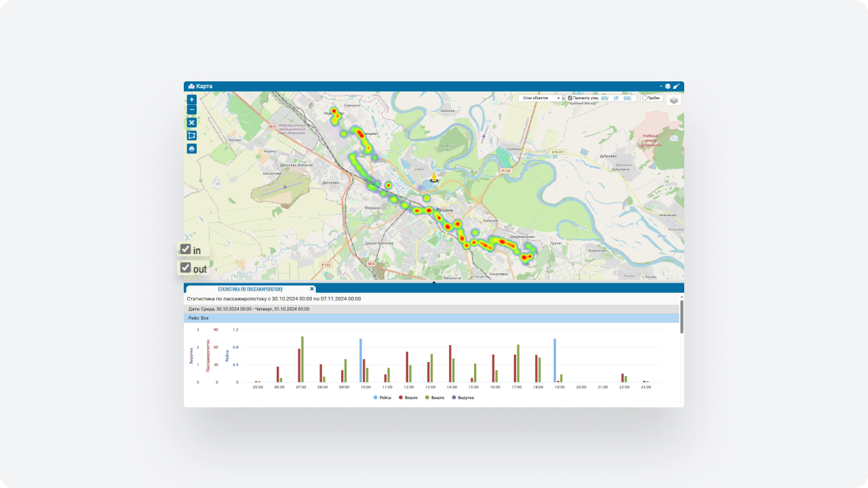Click the stacked layers icon in header

coord(668,86)
